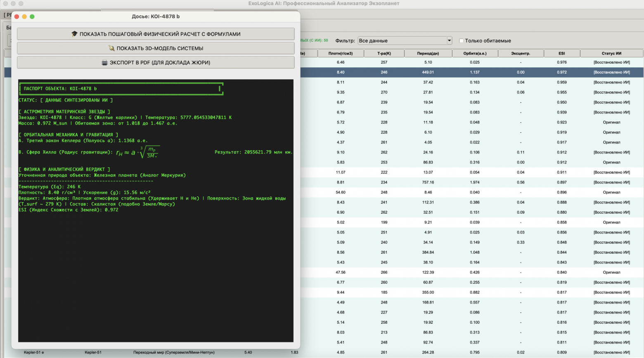Minimize the dossier window with yellow button
The width and height of the screenshot is (644, 358).
click(24, 16)
